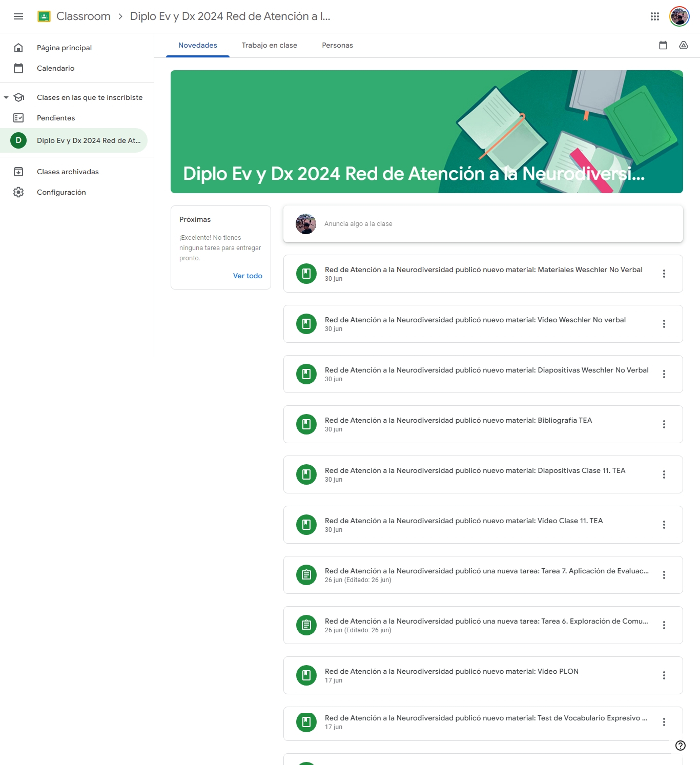Image resolution: width=700 pixels, height=765 pixels.
Task: Click material icon for Bibliografía TEA
Action: 306,424
